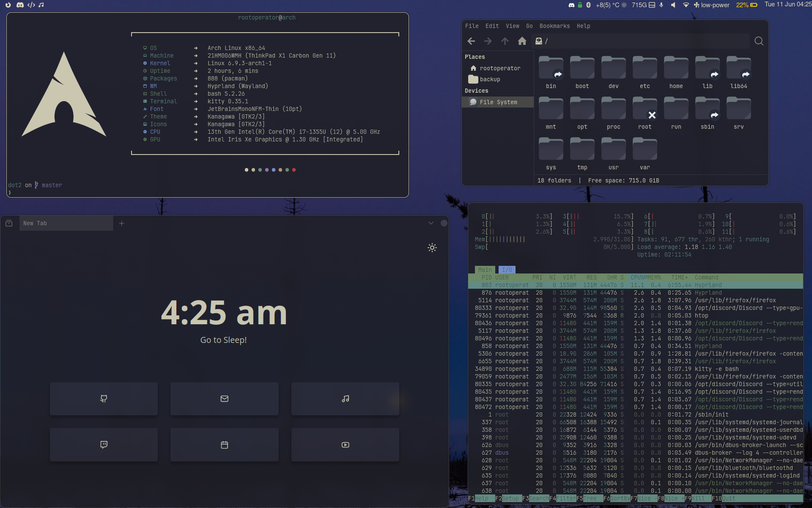Open the music note shortcut tile
The width and height of the screenshot is (812, 508).
click(x=345, y=399)
